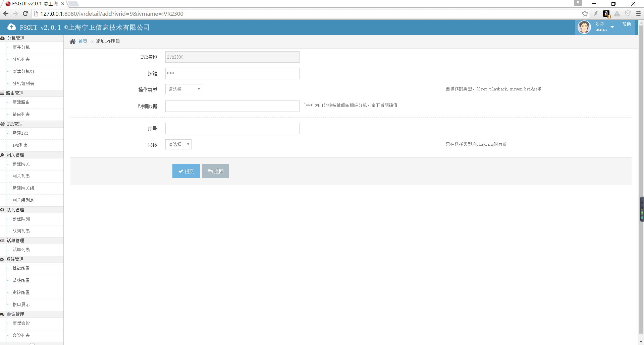The width and height of the screenshot is (644, 345).
Task: Click the admin user avatar
Action: [x=584, y=27]
